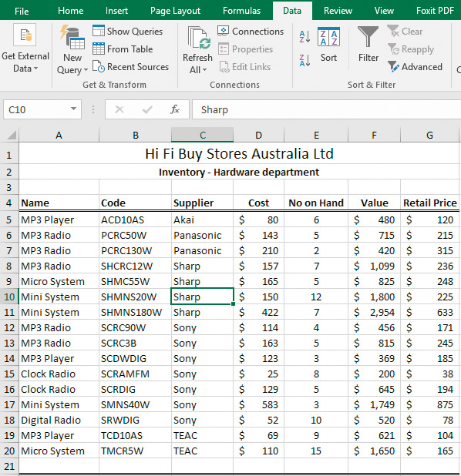Click retail price cell 875
Screen dimensions: 461x476
click(x=429, y=404)
